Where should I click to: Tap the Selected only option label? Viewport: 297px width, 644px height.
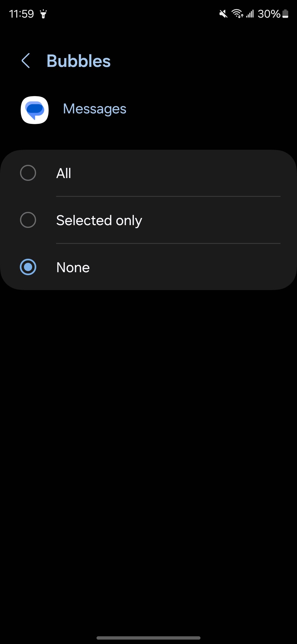pyautogui.click(x=99, y=221)
